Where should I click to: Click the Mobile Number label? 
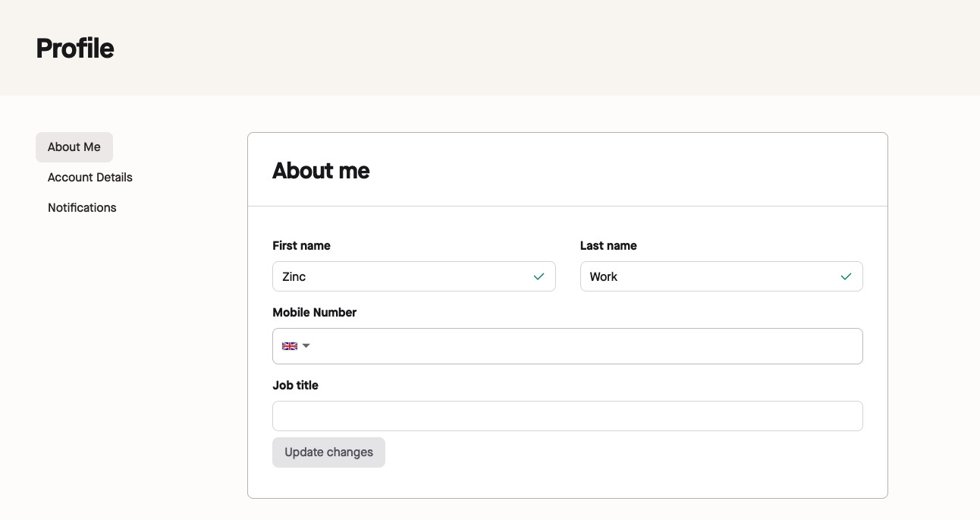click(x=314, y=313)
